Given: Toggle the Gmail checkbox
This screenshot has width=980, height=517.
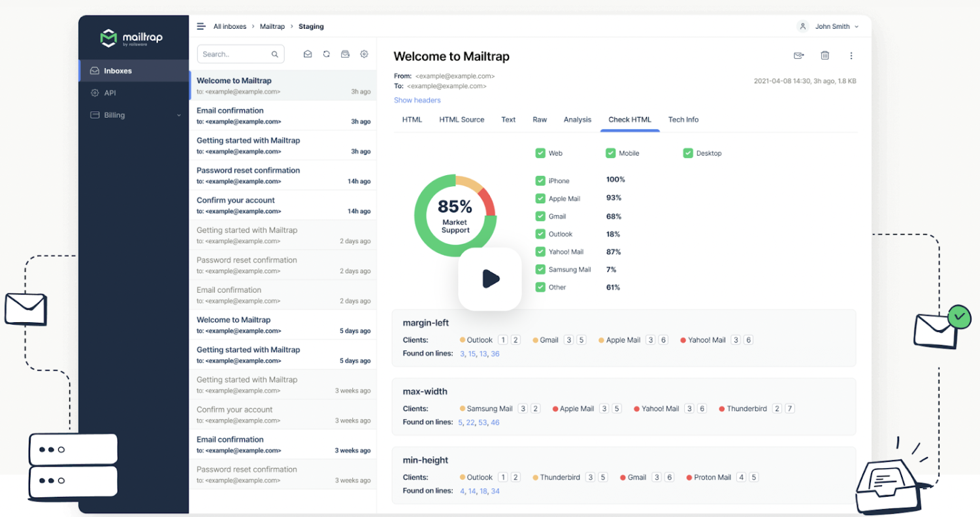Looking at the screenshot, I should pos(540,216).
